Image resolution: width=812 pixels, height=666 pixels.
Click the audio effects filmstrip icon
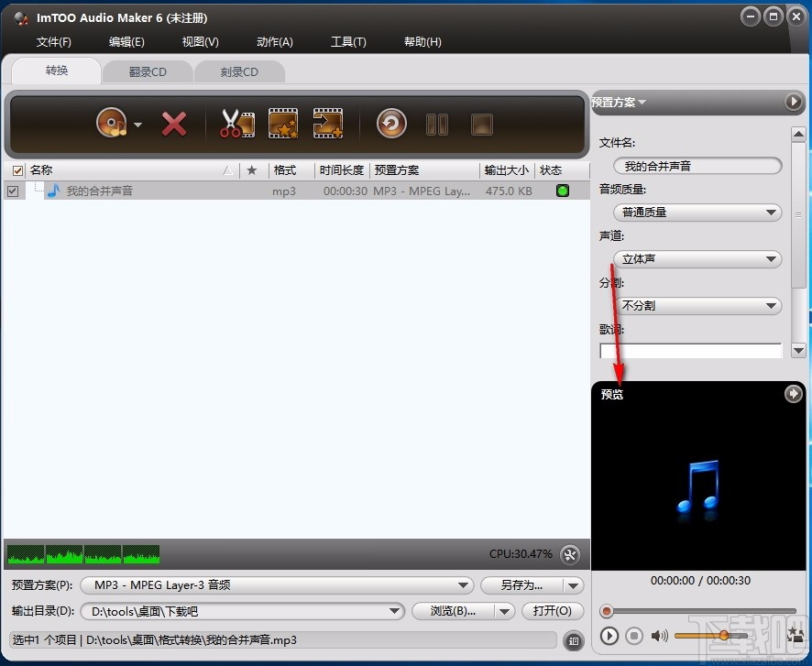281,123
